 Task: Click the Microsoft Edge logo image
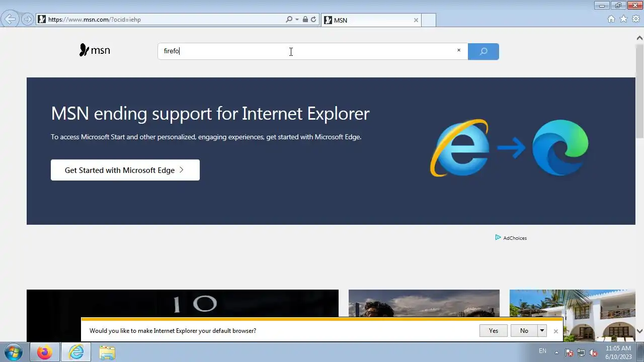(x=560, y=148)
